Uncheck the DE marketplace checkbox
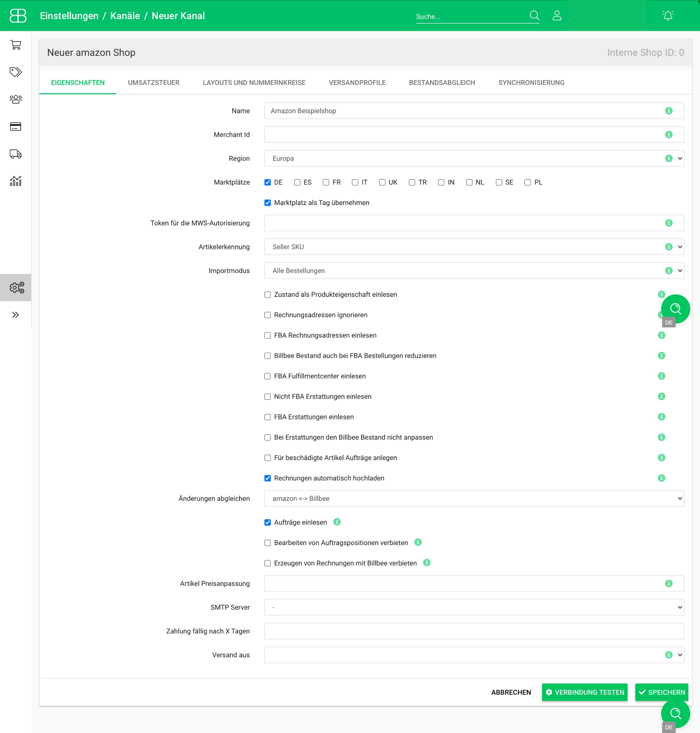 click(267, 182)
